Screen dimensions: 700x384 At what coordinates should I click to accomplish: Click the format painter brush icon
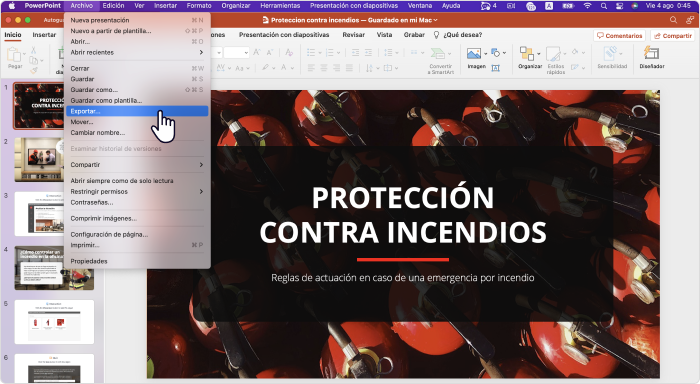[x=33, y=70]
